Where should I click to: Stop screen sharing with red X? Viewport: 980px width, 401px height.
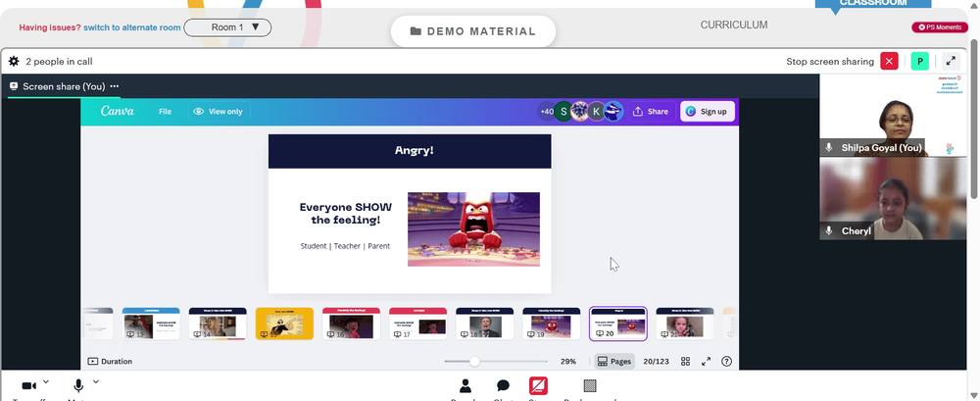point(889,62)
